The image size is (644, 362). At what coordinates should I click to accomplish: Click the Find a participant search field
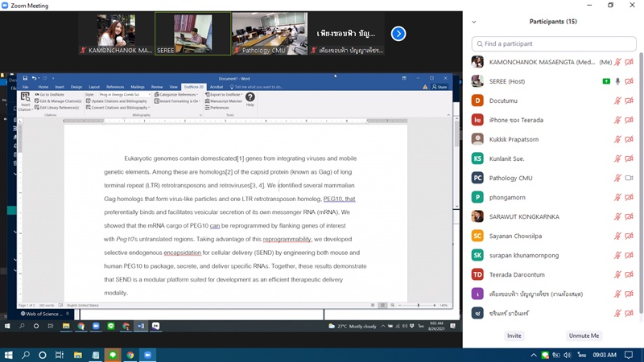(554, 43)
